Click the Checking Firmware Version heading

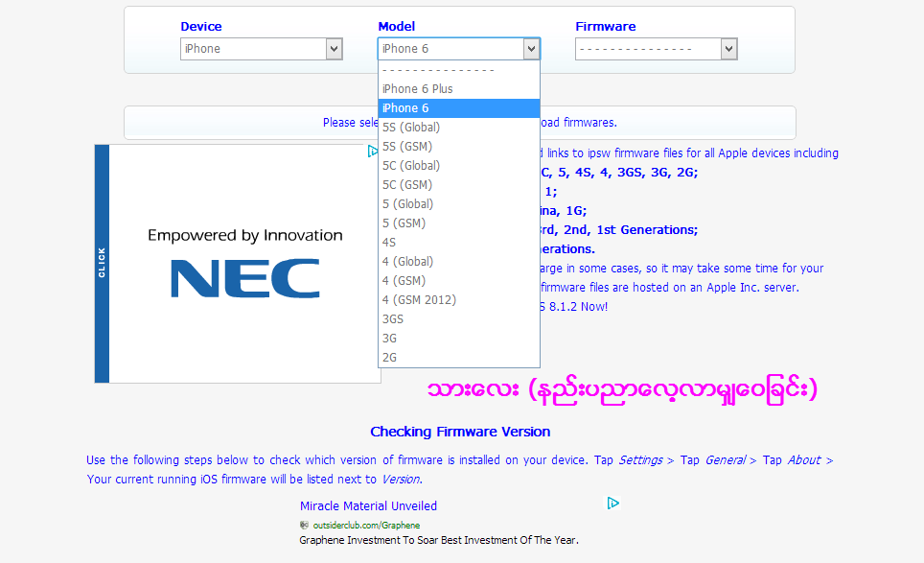click(x=460, y=432)
